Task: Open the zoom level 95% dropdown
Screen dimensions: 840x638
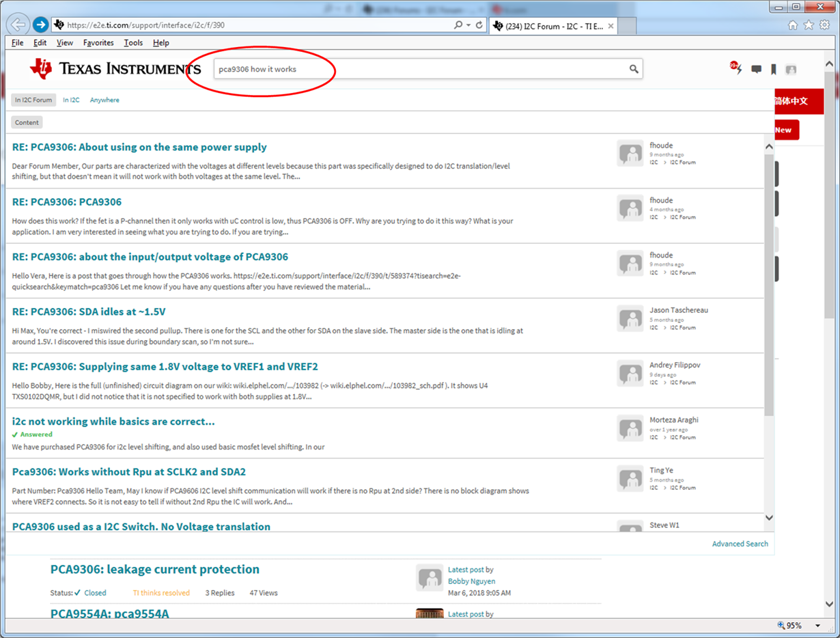Action: tap(817, 626)
